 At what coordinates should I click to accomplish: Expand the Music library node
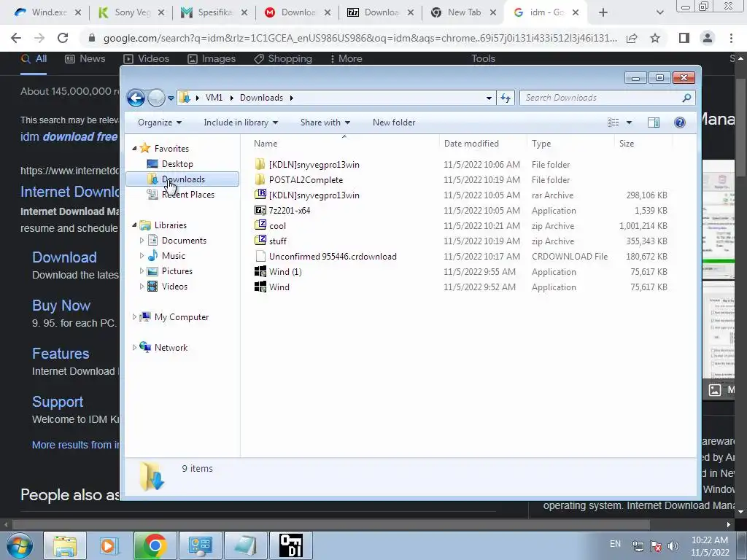pos(142,256)
